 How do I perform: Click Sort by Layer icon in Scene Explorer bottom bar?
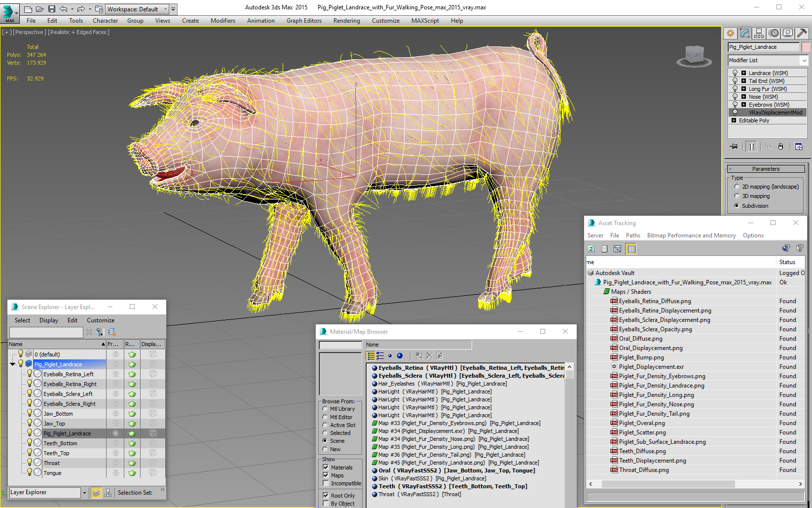pyautogui.click(x=96, y=493)
